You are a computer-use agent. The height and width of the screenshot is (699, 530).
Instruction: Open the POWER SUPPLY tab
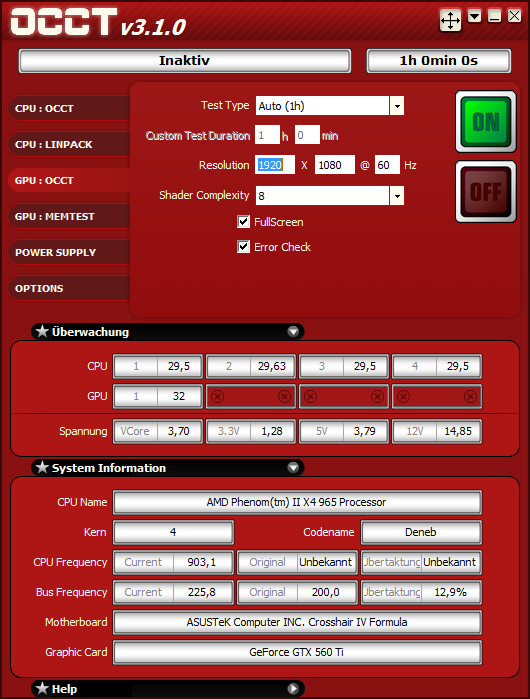(x=69, y=252)
